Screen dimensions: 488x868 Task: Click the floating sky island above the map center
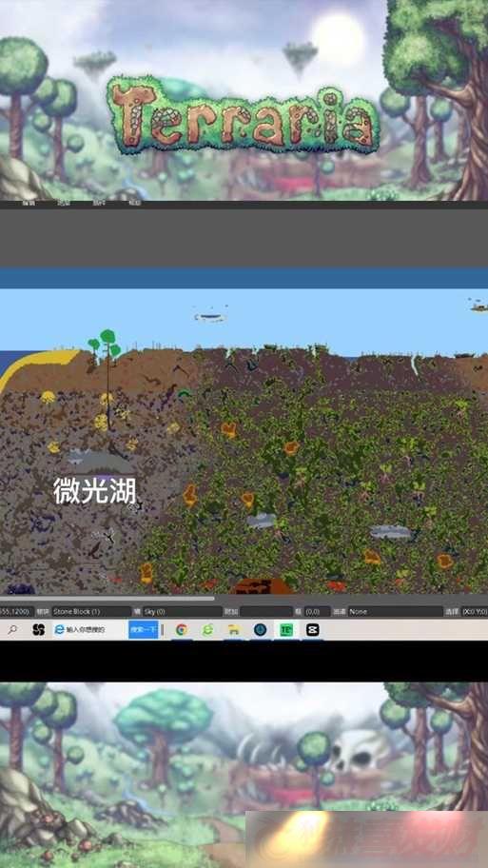210,317
